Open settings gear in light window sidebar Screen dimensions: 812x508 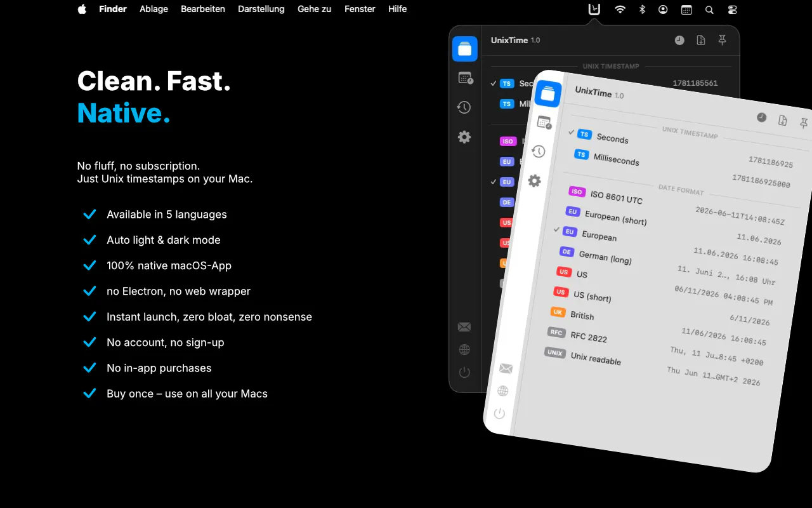point(535,181)
